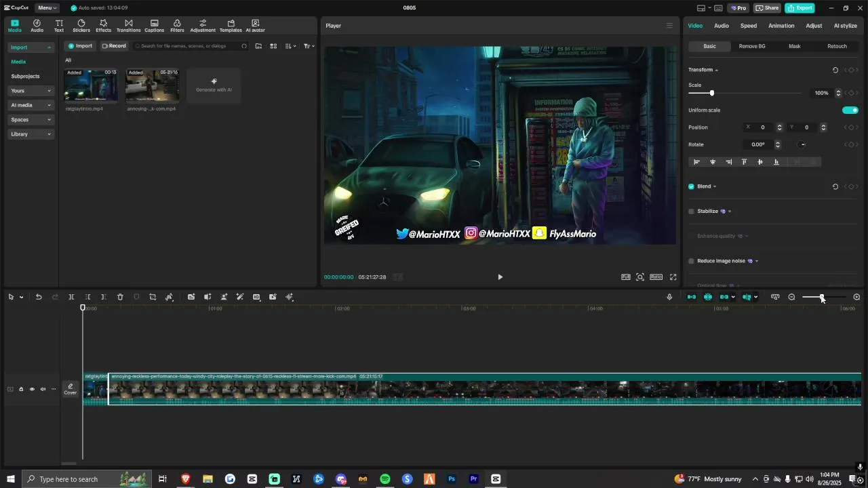Image resolution: width=868 pixels, height=488 pixels.
Task: Expand the AI media section in sidebar
Action: 31,105
